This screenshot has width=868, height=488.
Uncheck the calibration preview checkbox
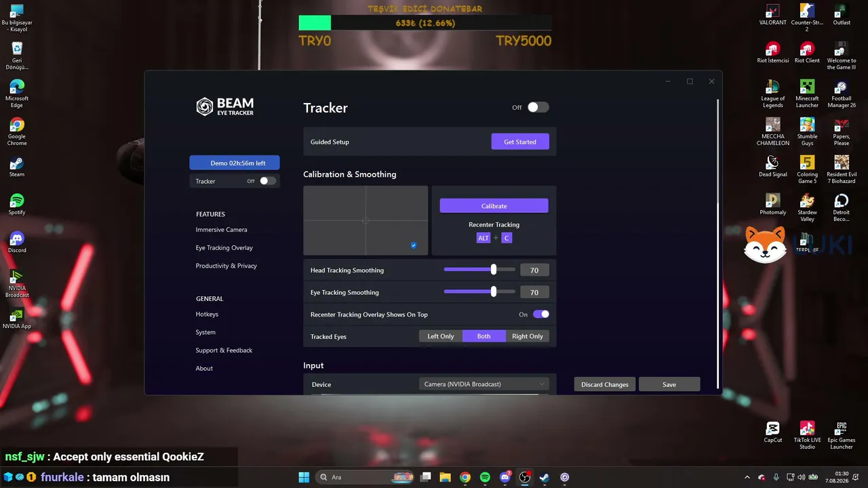414,245
